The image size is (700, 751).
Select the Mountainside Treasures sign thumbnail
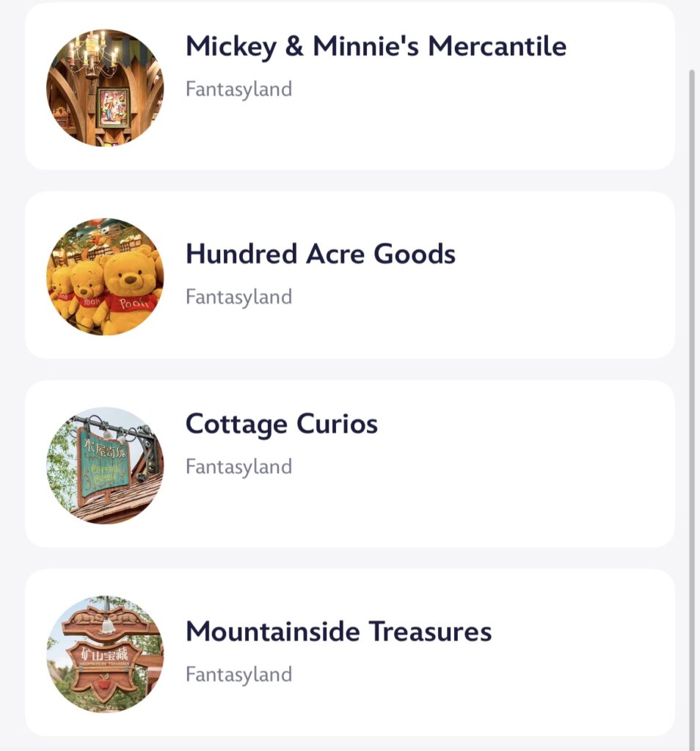105,654
